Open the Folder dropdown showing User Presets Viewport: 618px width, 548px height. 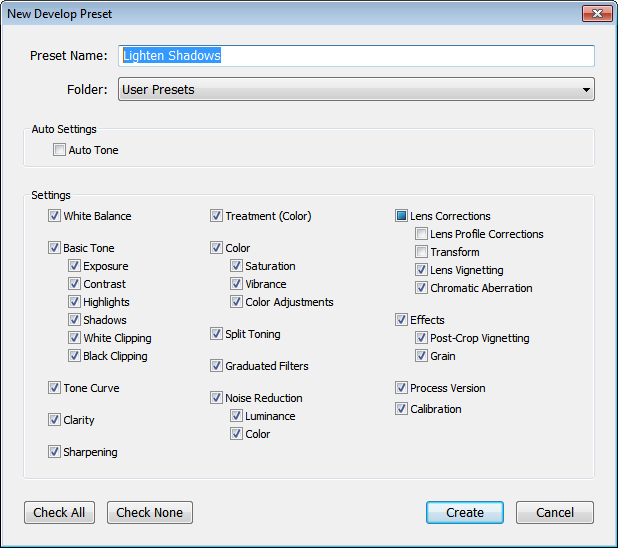(356, 89)
